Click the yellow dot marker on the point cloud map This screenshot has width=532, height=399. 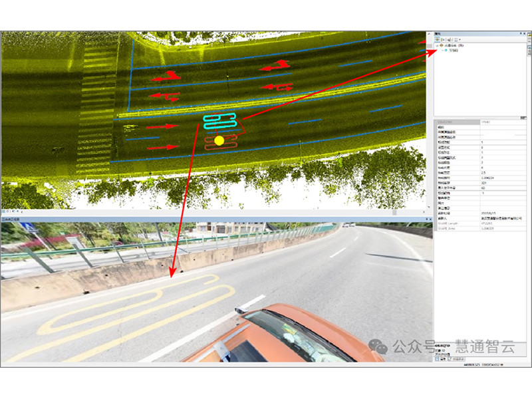[x=219, y=140]
